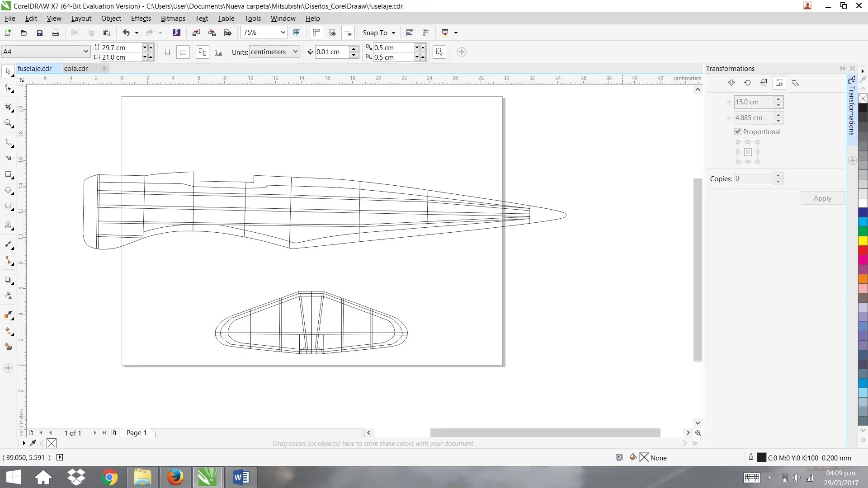Viewport: 868px width, 488px height.
Task: Choose the Transparency tool
Action: point(8,296)
